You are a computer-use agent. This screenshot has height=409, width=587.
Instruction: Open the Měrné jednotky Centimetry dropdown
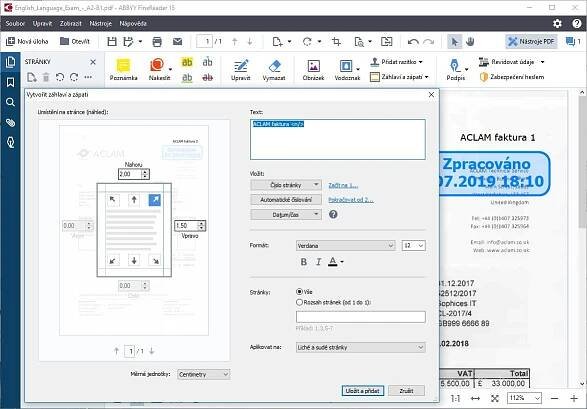[203, 375]
